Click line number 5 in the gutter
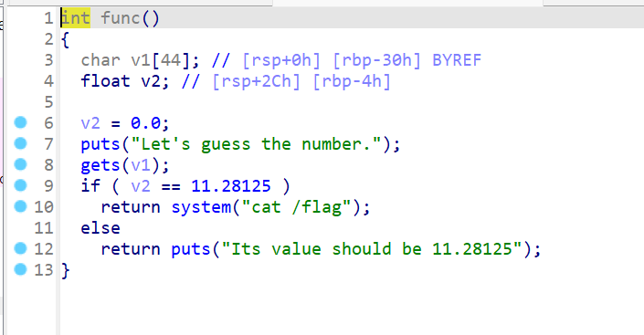 (48, 101)
